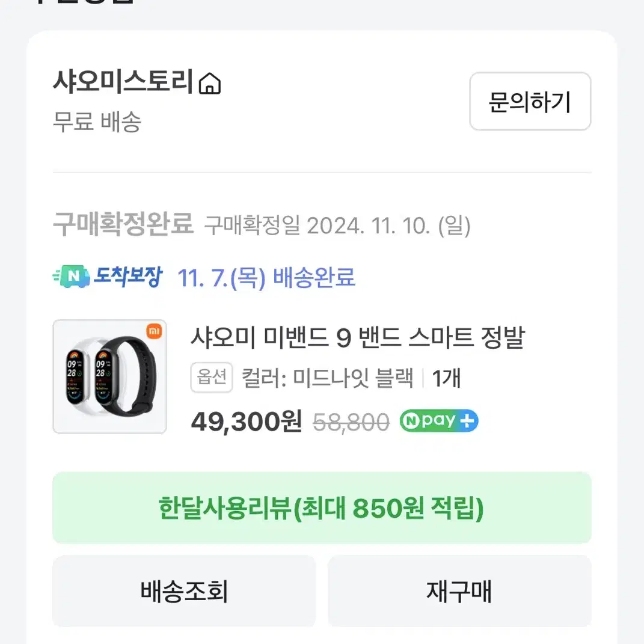The image size is (644, 644).
Task: Tap the green N delivery truck icon
Action: point(72,277)
